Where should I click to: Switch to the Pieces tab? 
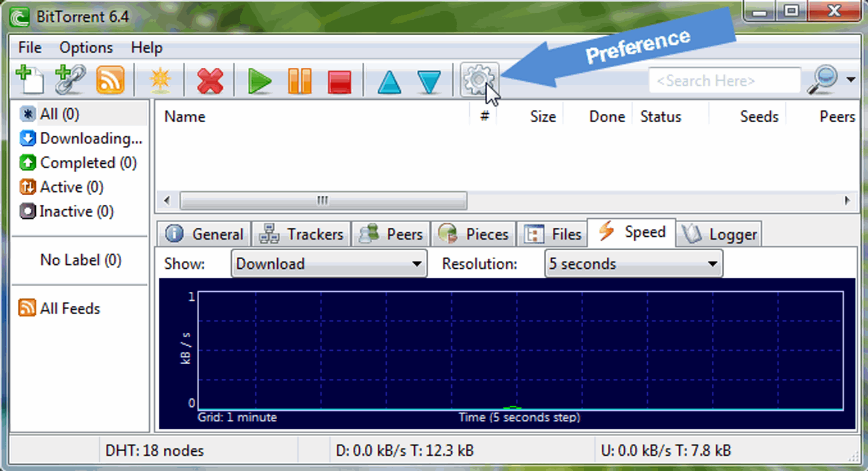pos(473,234)
